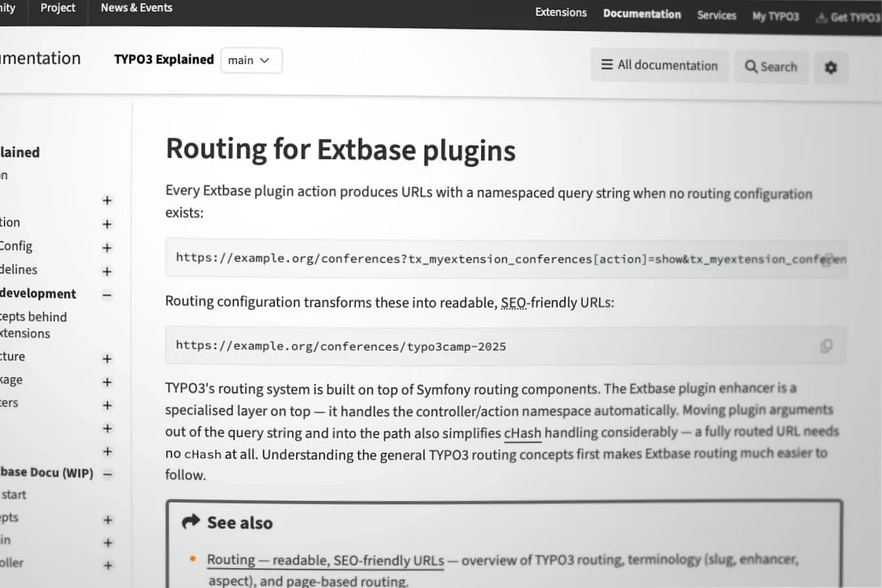This screenshot has width=882, height=588.
Task: Open the 'start' sidebar entry
Action: 14,495
